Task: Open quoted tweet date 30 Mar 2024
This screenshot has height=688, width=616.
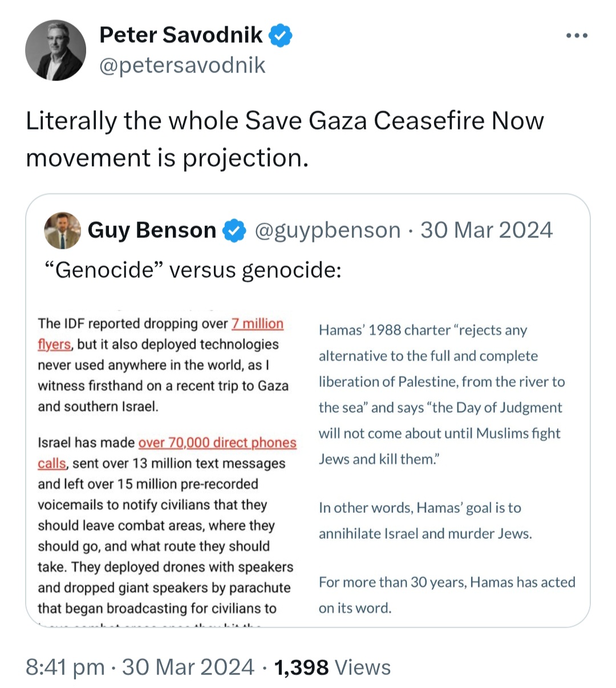Action: point(487,230)
